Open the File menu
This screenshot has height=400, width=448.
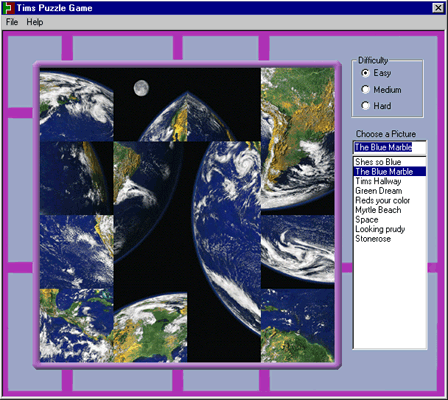pyautogui.click(x=12, y=22)
